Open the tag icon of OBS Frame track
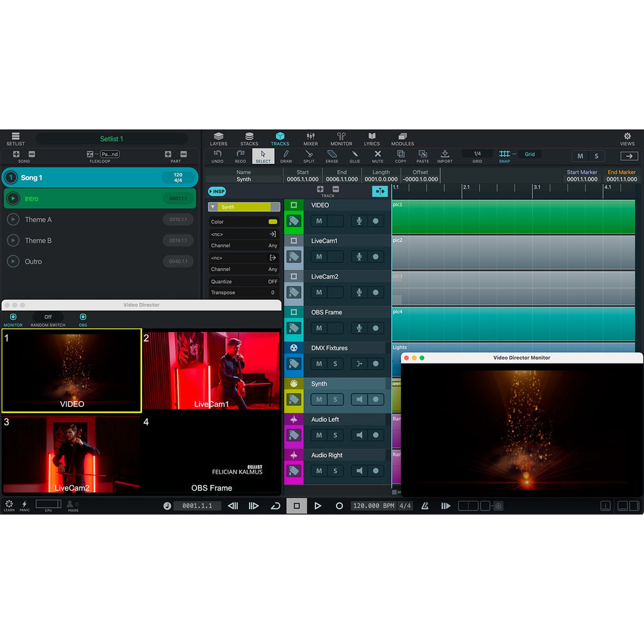This screenshot has height=644, width=644. point(294,328)
